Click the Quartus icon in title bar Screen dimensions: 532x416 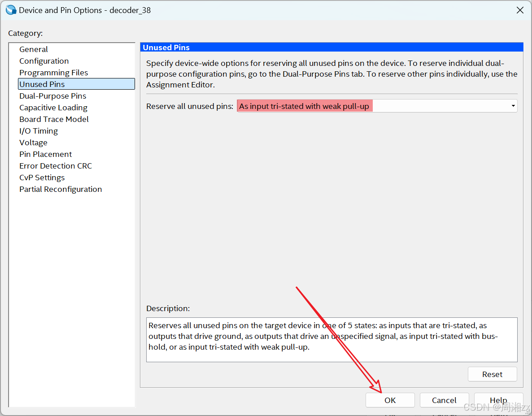click(11, 10)
